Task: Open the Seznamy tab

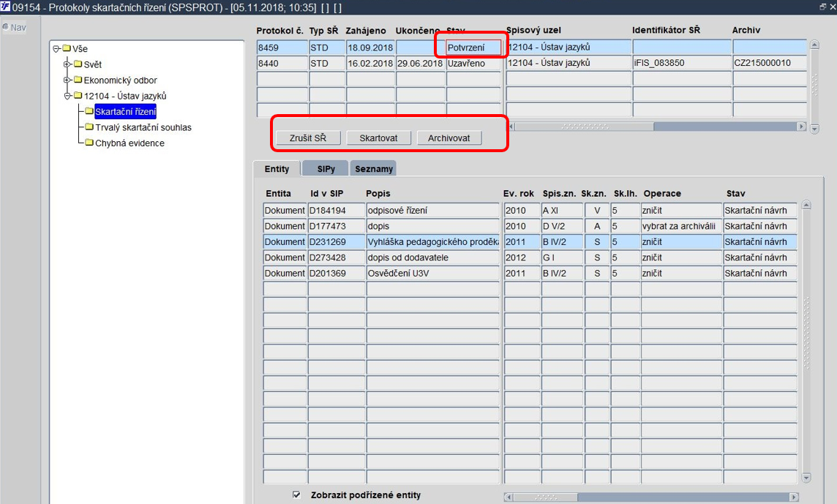Action: [x=374, y=169]
